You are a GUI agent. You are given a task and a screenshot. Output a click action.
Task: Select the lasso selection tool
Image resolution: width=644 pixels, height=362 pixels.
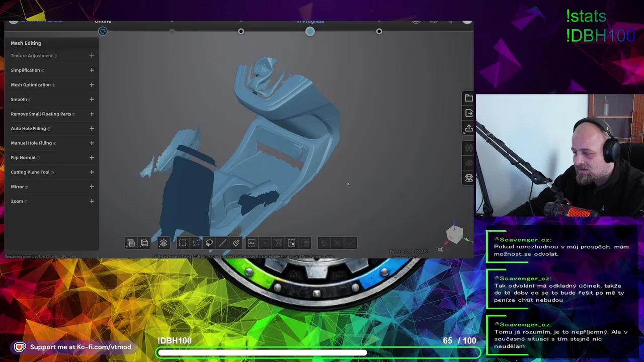[209, 243]
